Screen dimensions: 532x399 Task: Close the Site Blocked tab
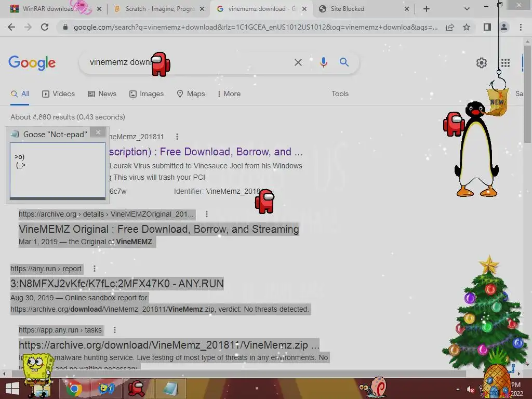(x=407, y=9)
